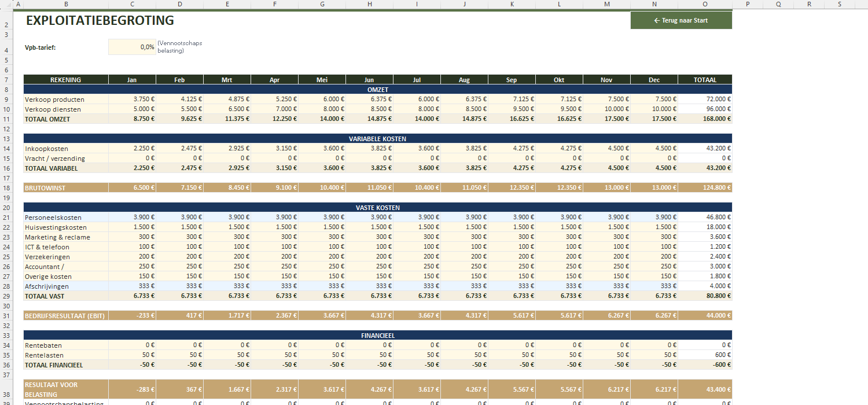Click the (Vennootschaps belasting) note text
This screenshot has height=405, width=868.
coord(180,47)
